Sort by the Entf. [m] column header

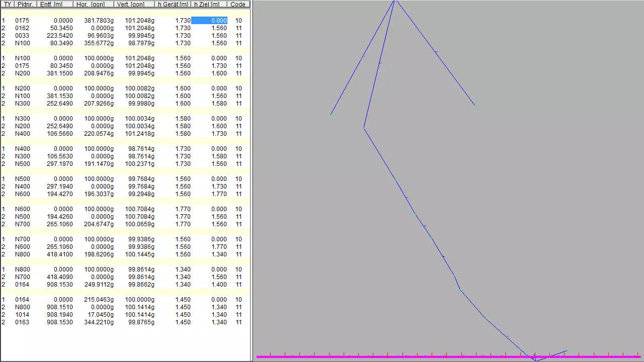[55, 4]
